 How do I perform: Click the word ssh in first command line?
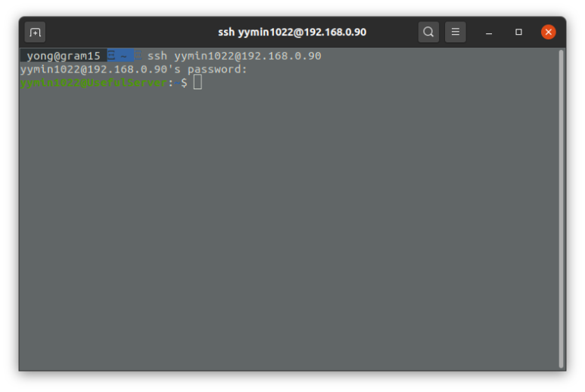[x=157, y=56]
